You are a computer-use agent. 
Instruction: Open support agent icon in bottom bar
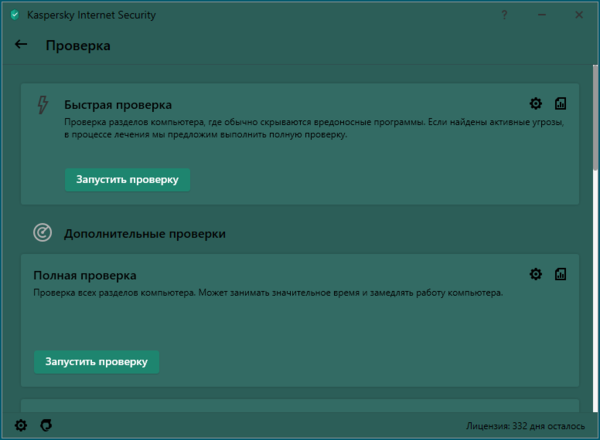click(46, 425)
